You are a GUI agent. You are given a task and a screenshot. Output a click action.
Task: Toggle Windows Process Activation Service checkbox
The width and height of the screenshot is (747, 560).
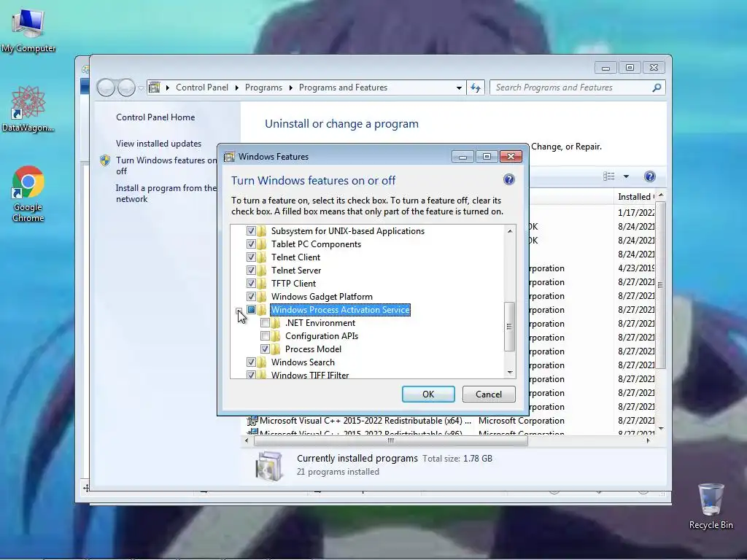coord(251,309)
